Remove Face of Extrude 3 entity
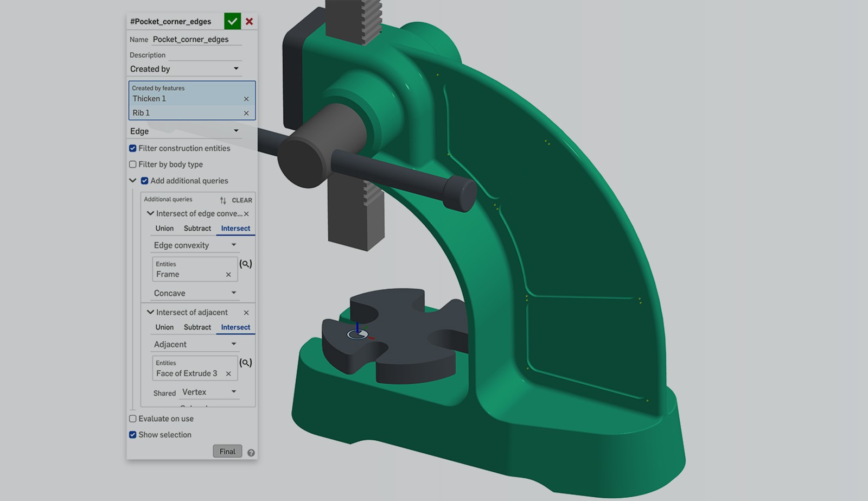 pyautogui.click(x=228, y=373)
